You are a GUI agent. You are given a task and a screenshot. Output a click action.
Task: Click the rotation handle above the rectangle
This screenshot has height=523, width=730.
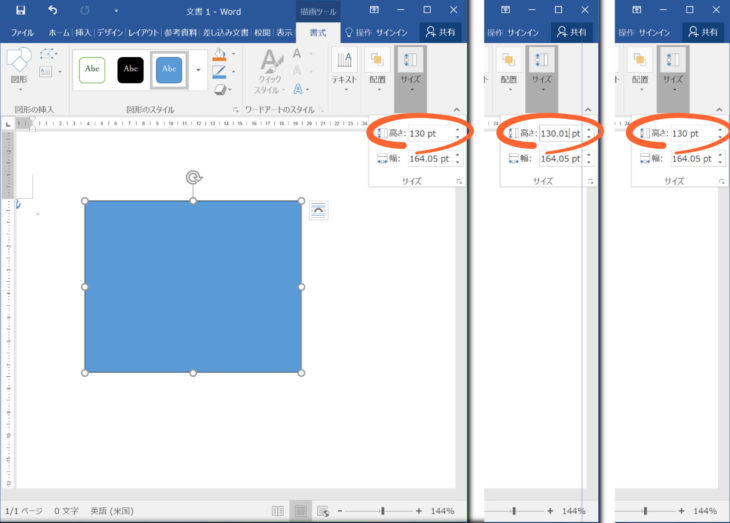coord(193,177)
